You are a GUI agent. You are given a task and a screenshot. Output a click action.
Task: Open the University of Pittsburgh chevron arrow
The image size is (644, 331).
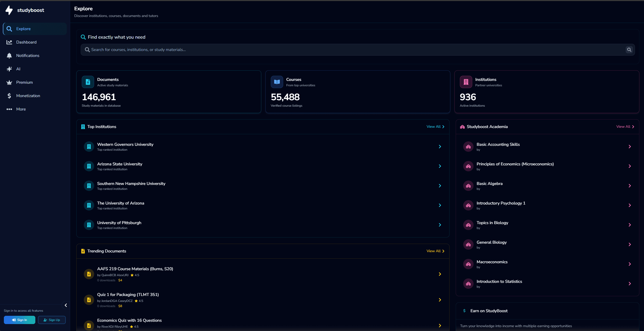tap(440, 225)
